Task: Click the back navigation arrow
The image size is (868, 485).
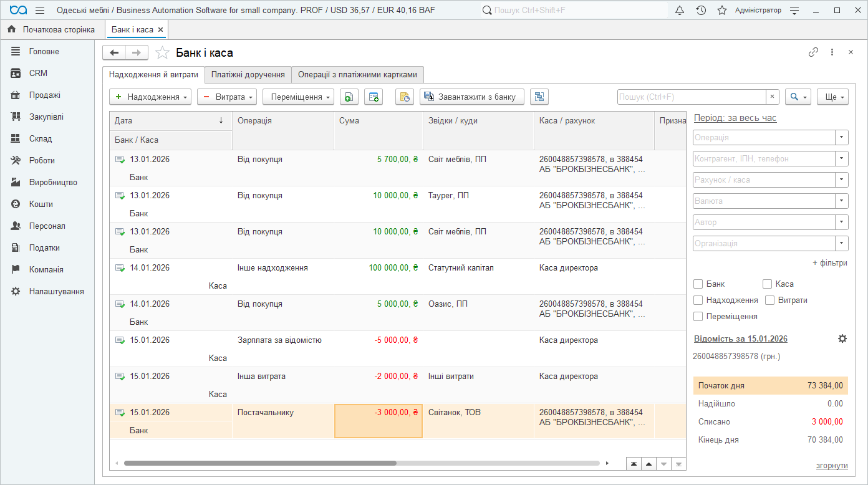Action: pos(114,53)
